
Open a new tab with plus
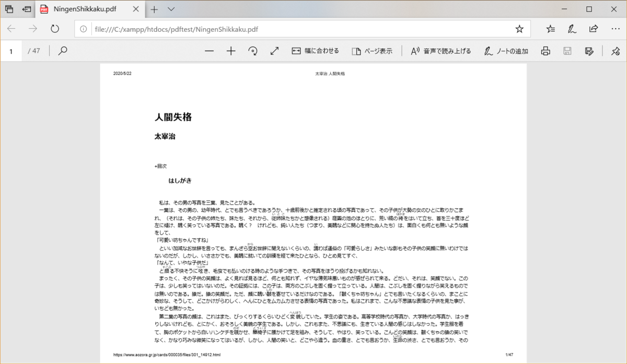154,9
